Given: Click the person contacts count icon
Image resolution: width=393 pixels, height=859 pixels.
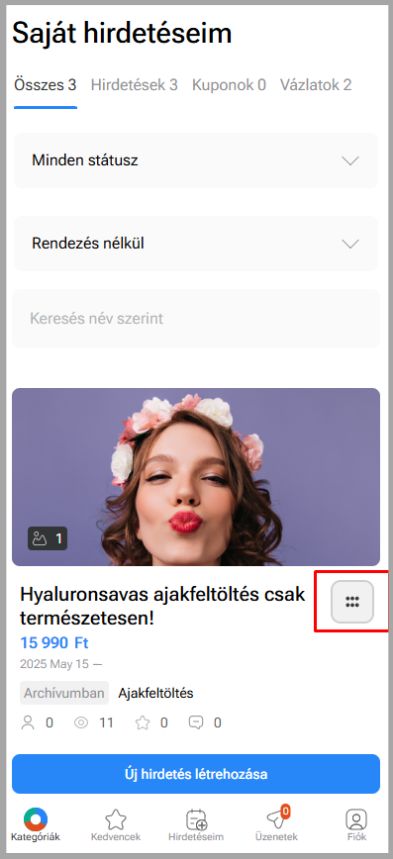Looking at the screenshot, I should [x=27, y=723].
